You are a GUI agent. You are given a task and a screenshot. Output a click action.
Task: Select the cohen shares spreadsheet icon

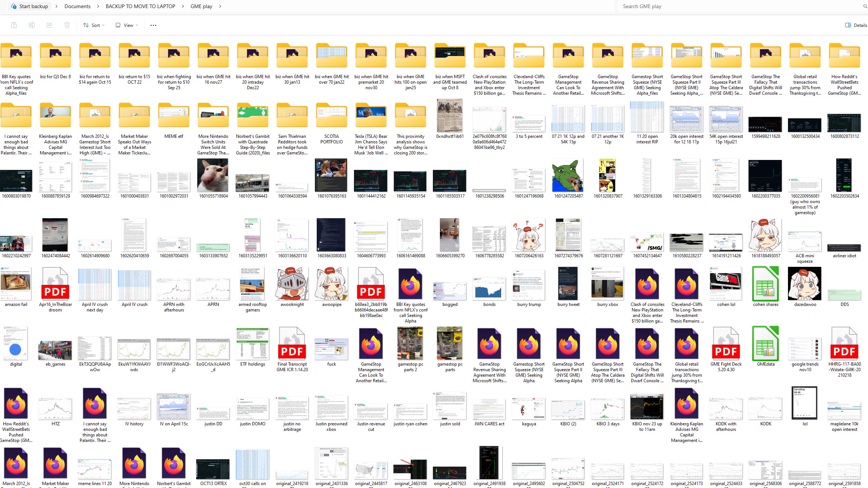point(765,284)
